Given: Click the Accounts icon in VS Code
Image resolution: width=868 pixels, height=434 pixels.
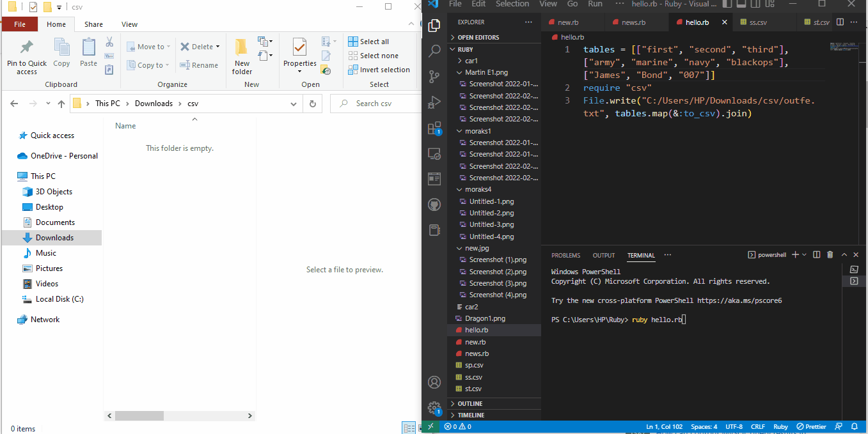Looking at the screenshot, I should [x=434, y=382].
